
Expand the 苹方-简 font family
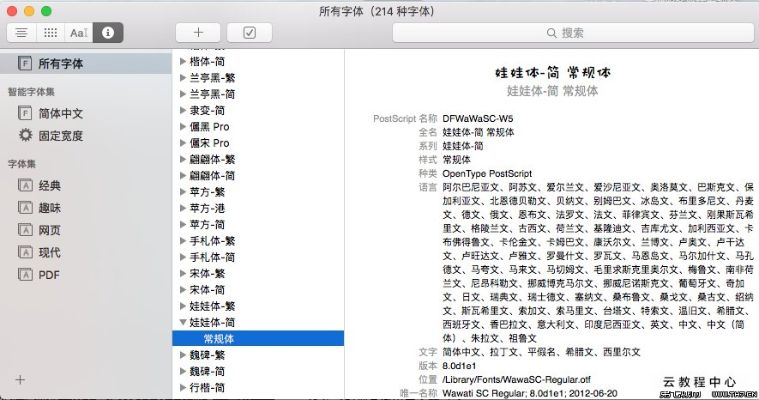[x=182, y=225]
